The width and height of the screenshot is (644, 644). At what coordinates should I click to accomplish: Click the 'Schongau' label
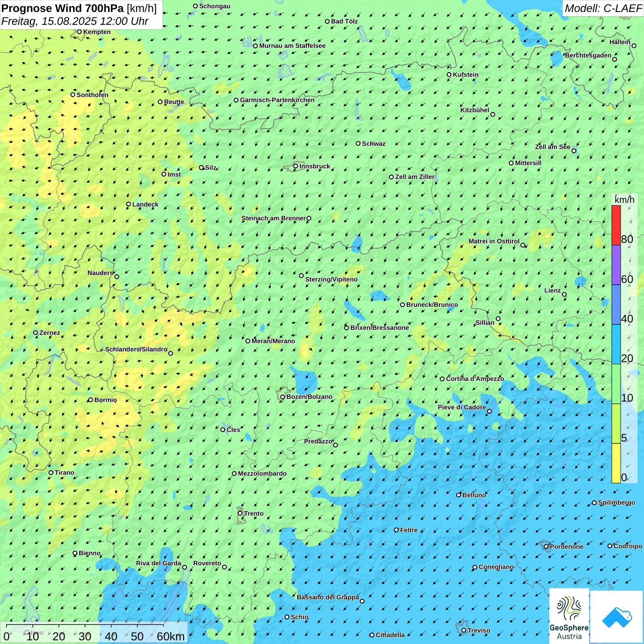tap(215, 6)
